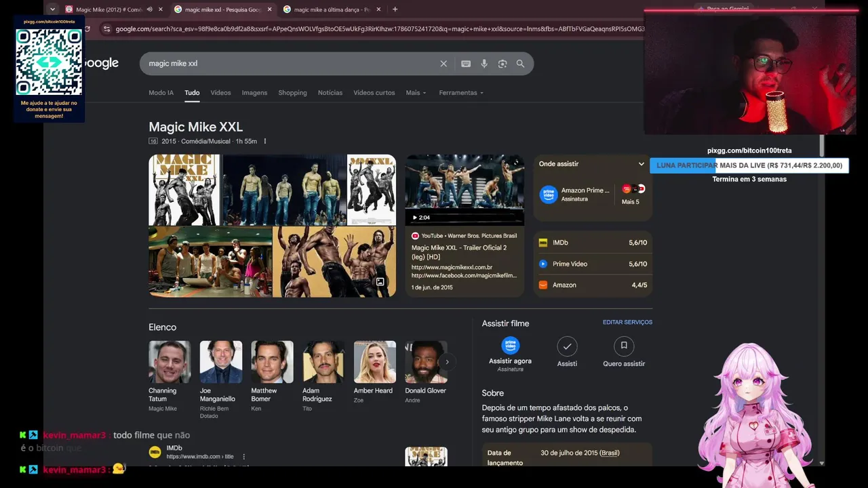This screenshot has width=868, height=488.
Task: Open Amber Heard cast photo
Action: (375, 362)
